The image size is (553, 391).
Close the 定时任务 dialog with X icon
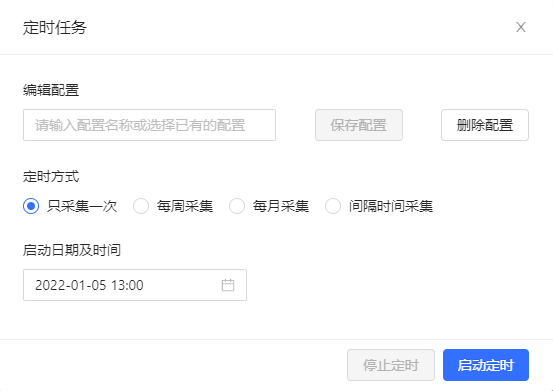(521, 27)
